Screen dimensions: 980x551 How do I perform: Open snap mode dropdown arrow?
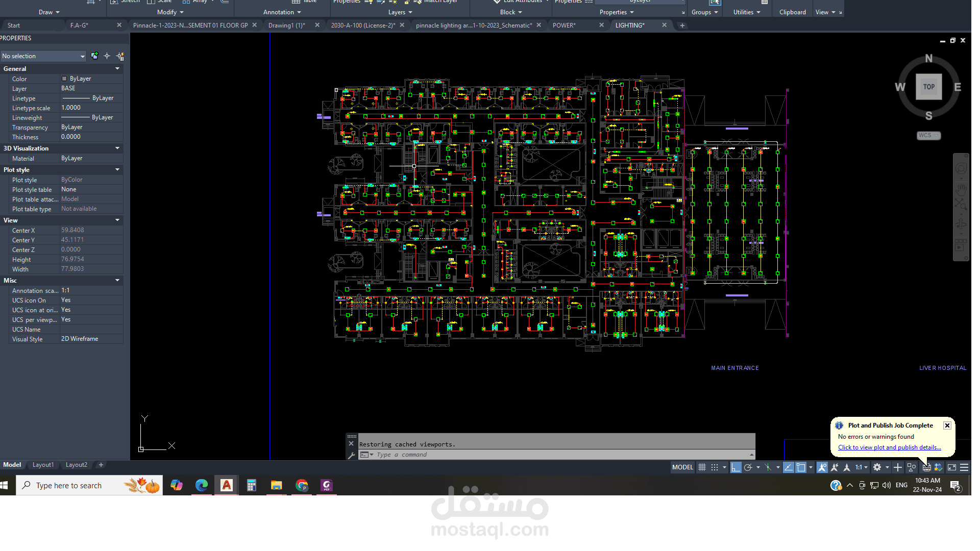724,467
